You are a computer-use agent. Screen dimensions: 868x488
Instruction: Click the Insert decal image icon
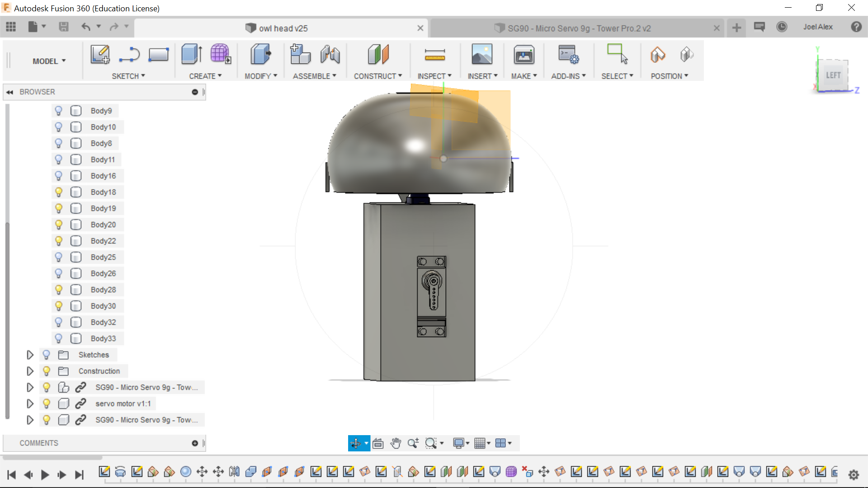pyautogui.click(x=482, y=55)
